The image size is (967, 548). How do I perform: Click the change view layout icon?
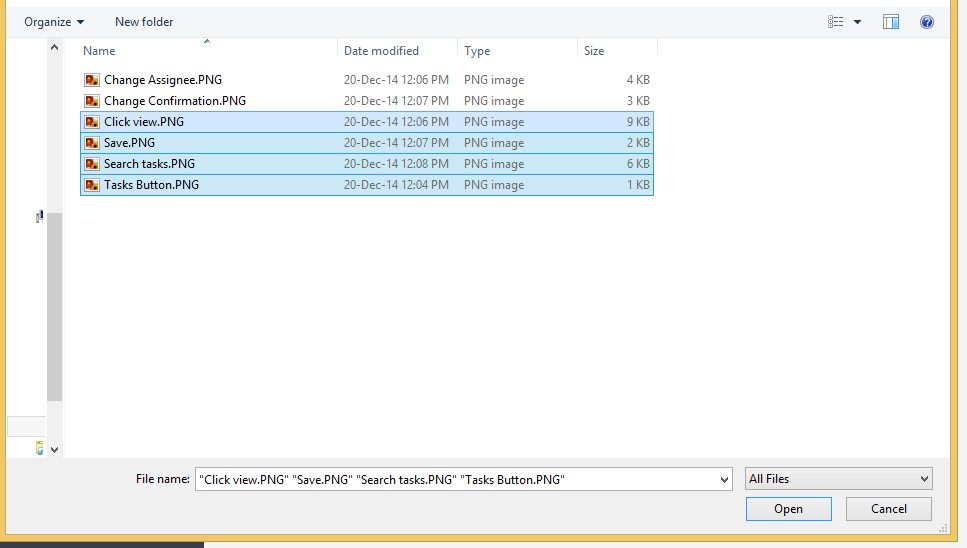click(836, 22)
